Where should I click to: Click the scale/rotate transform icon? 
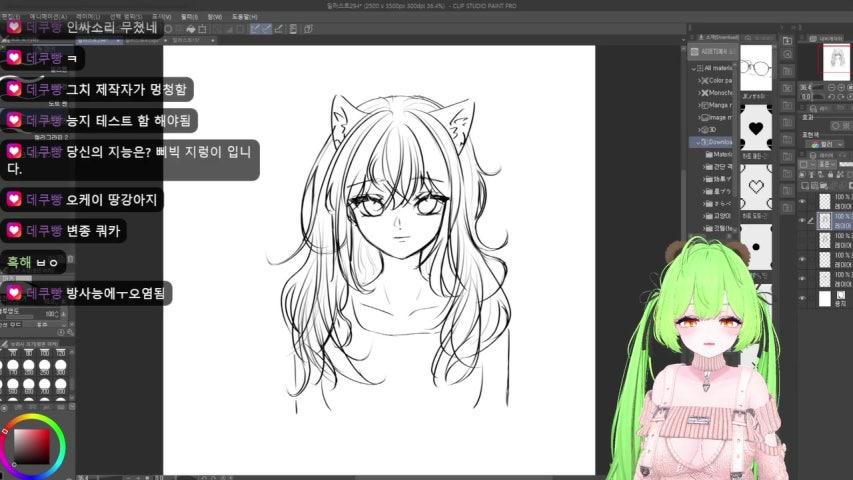(x=203, y=28)
